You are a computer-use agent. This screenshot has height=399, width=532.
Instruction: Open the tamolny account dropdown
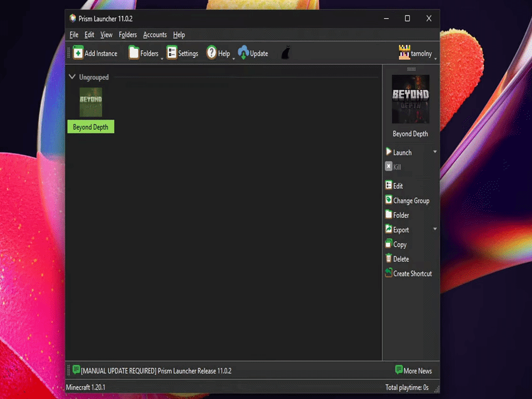tap(417, 53)
